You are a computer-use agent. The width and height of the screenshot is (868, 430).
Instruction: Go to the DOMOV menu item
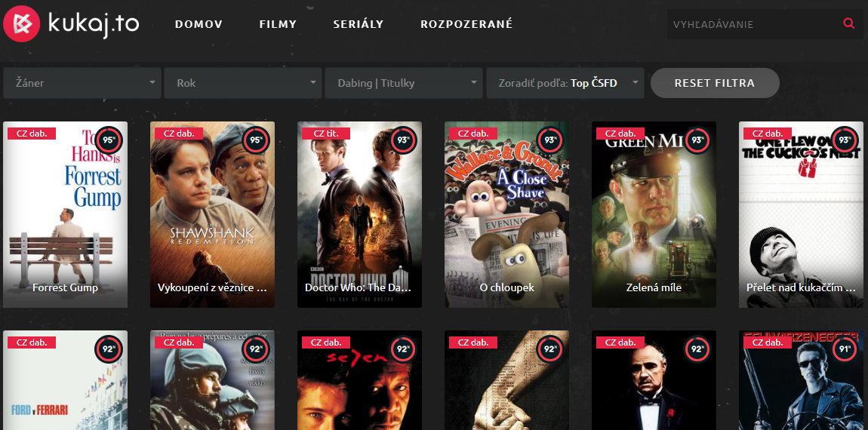coord(199,24)
